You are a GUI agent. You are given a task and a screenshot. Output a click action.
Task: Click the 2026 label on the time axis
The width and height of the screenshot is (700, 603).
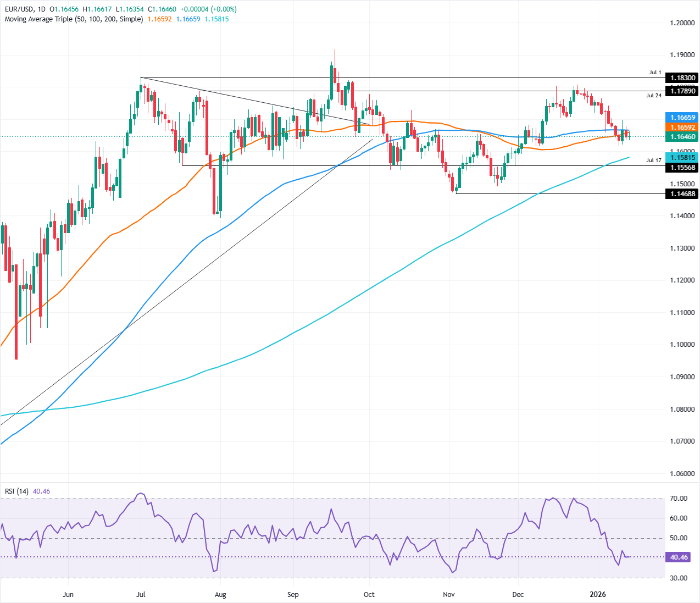(x=599, y=594)
